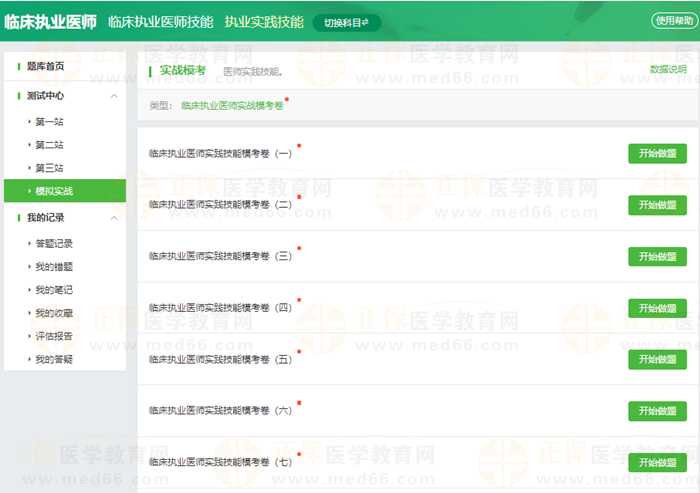Open 答题记录 in sidebar
The image size is (700, 493).
point(54,243)
